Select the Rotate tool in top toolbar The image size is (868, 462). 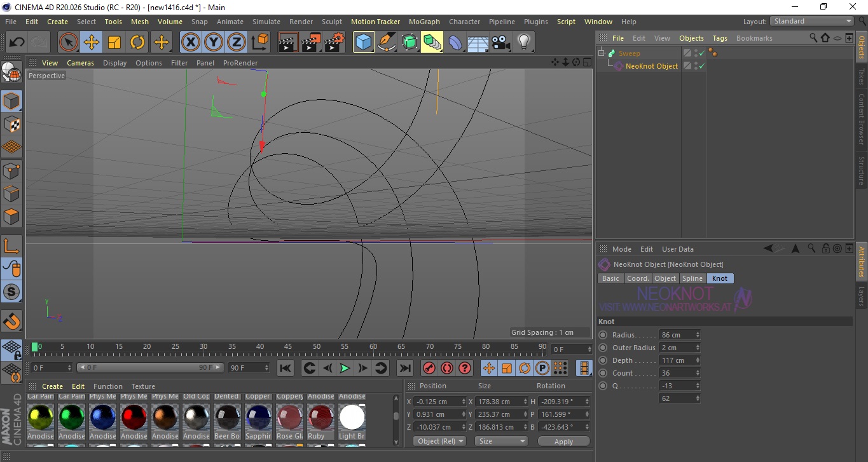pos(137,43)
